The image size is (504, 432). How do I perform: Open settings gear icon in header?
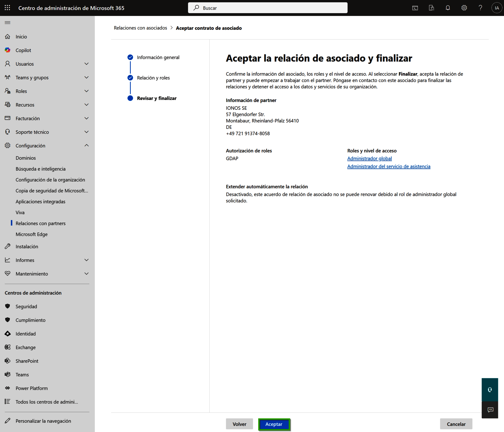[464, 8]
